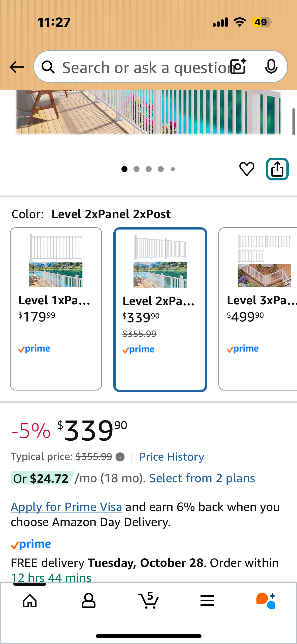This screenshot has height=644, width=297.
Task: Select the Level 1xPanel $179.99 option
Action: point(56,309)
